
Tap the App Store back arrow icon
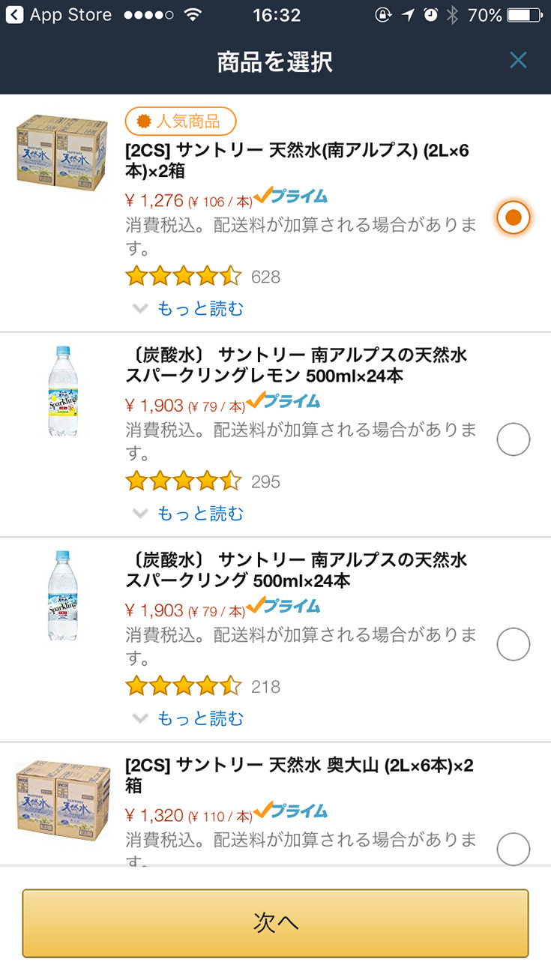coord(14,15)
